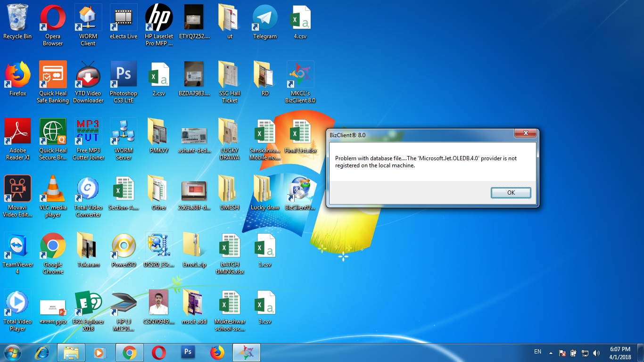Select the UMESH folder

pos(230,193)
